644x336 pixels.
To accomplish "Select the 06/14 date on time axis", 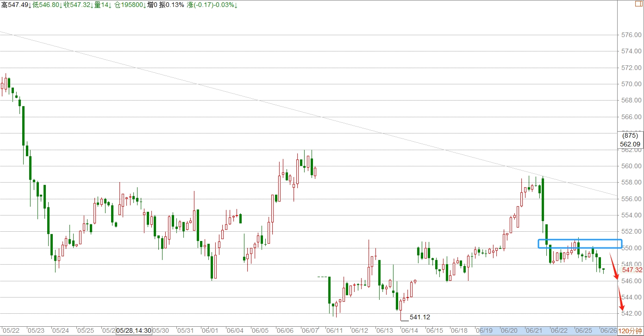I will click(410, 331).
